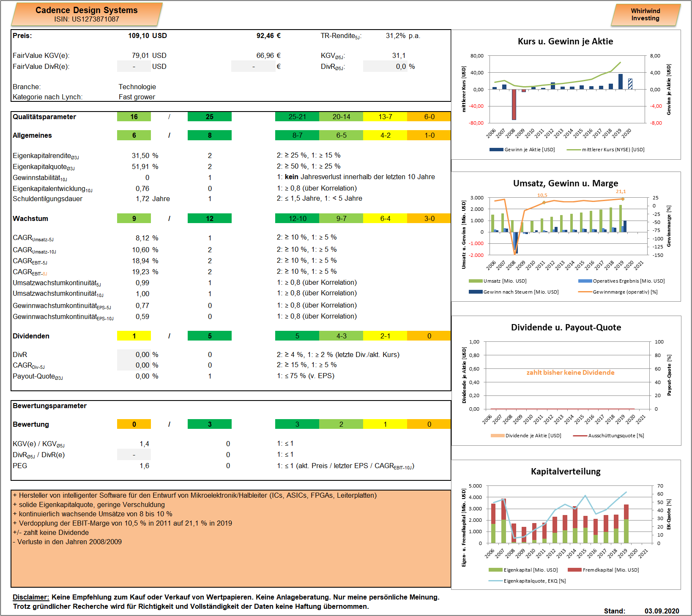Click the Gewinnstabilität 10J label

pos(40,178)
